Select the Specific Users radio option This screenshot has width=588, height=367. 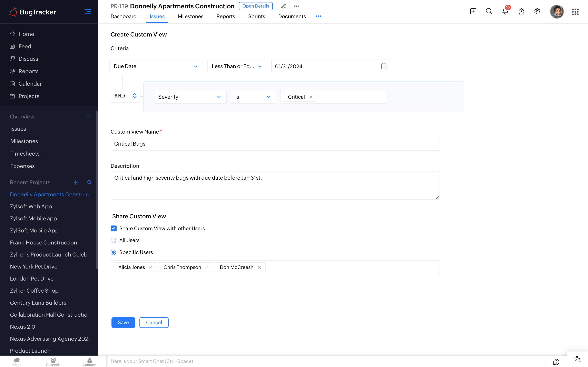click(x=113, y=252)
